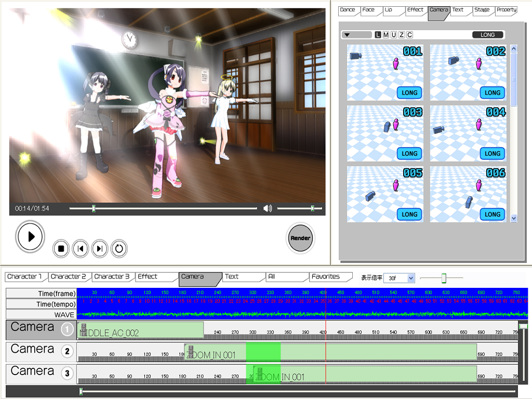
Task: Select the MIDDLE AC 002 clip icon
Action: pyautogui.click(x=83, y=329)
